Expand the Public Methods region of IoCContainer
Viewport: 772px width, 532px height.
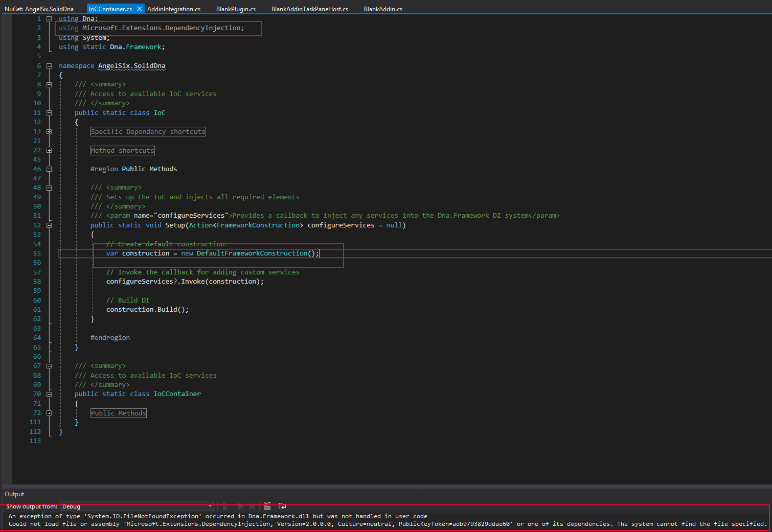click(x=49, y=412)
